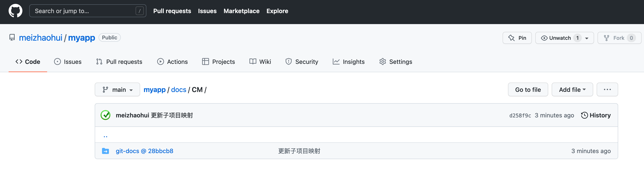Go to Marketplace in the top navigation
This screenshot has height=169, width=644.
coord(241,11)
